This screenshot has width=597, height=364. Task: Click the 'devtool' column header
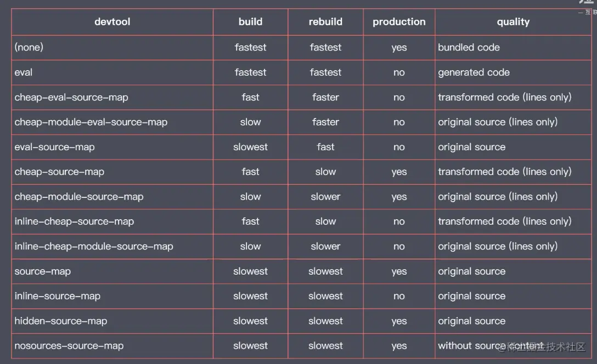click(x=112, y=22)
